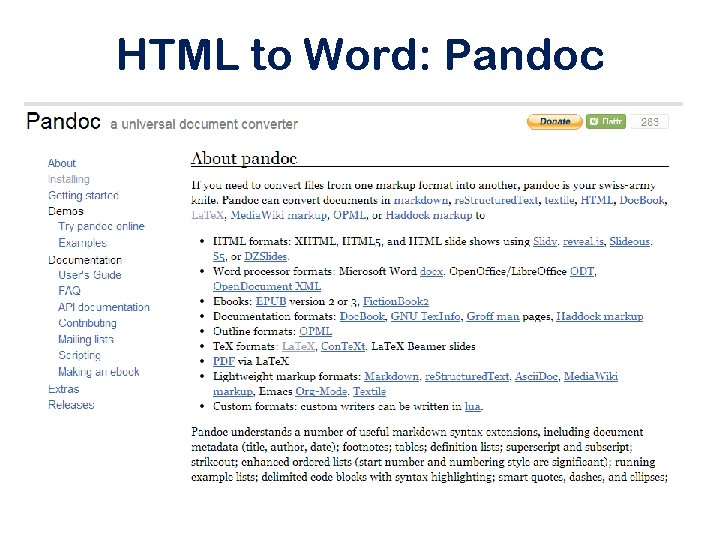Follow OPML link under Outline formats
The height and width of the screenshot is (540, 720).
315,332
